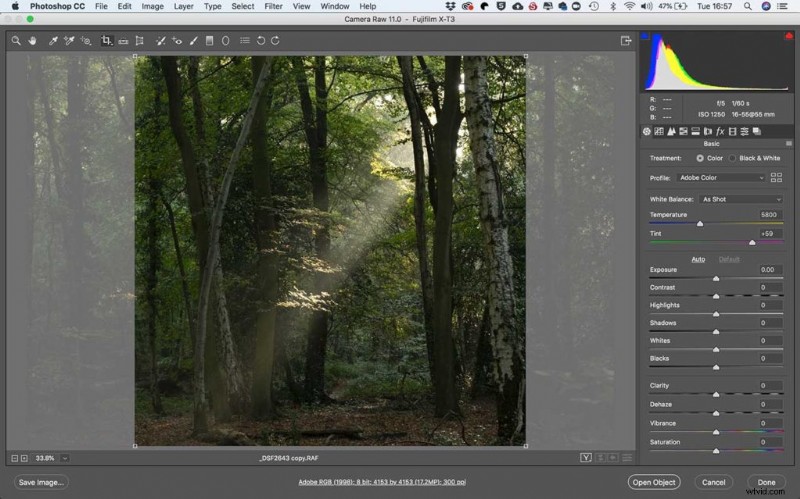Select the Adjustment Brush tool

click(x=194, y=41)
